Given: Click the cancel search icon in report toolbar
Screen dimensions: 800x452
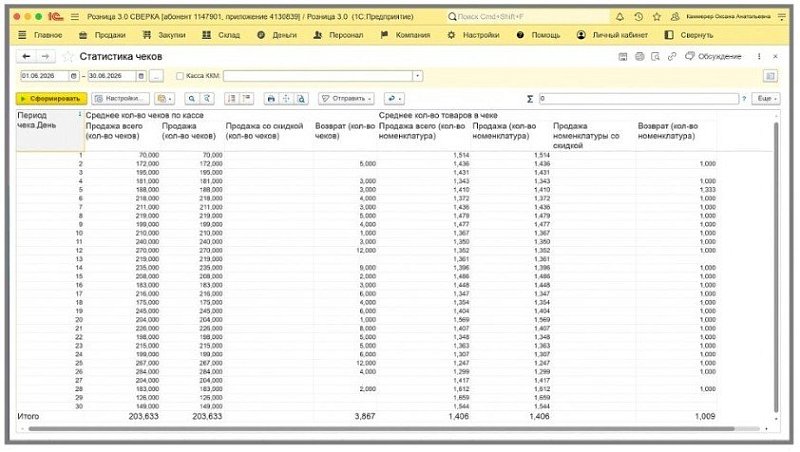Looking at the screenshot, I should pos(207,98).
